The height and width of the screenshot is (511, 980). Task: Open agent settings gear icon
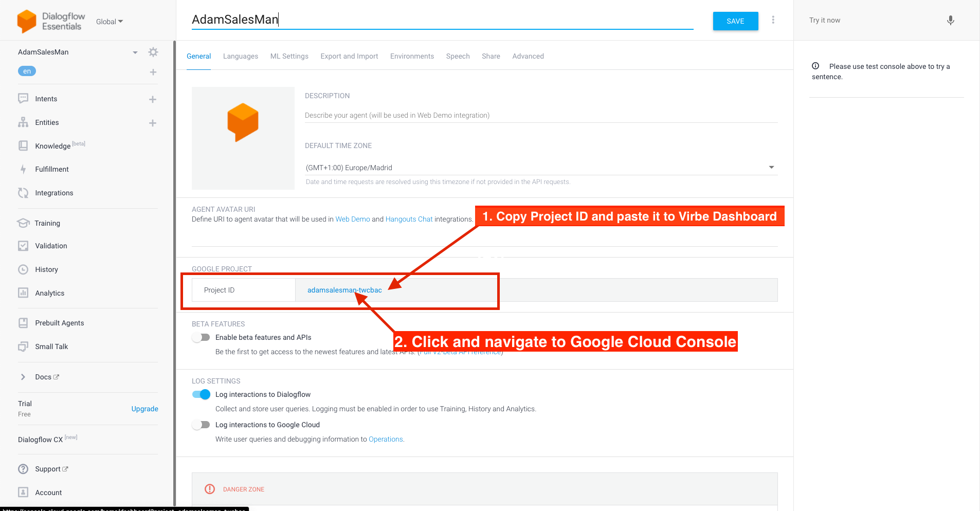pyautogui.click(x=153, y=52)
